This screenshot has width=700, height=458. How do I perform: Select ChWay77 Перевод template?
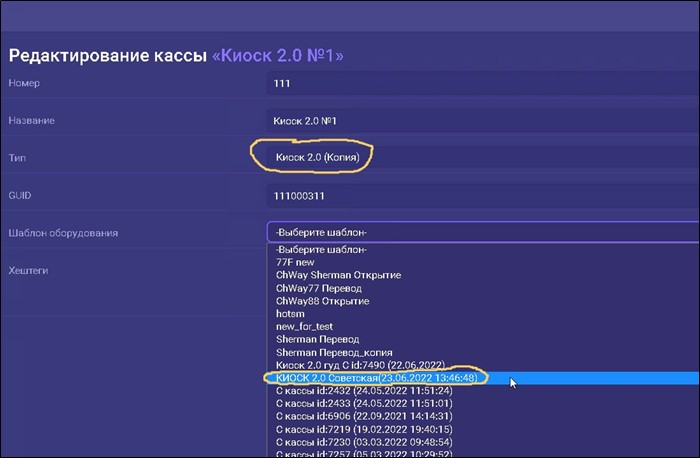tap(483, 288)
